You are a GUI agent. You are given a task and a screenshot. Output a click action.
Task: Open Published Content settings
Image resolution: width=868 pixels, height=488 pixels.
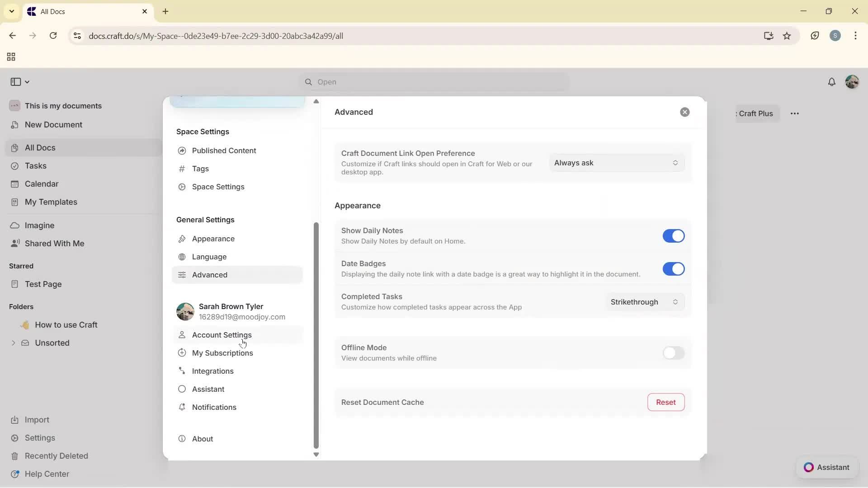224,150
